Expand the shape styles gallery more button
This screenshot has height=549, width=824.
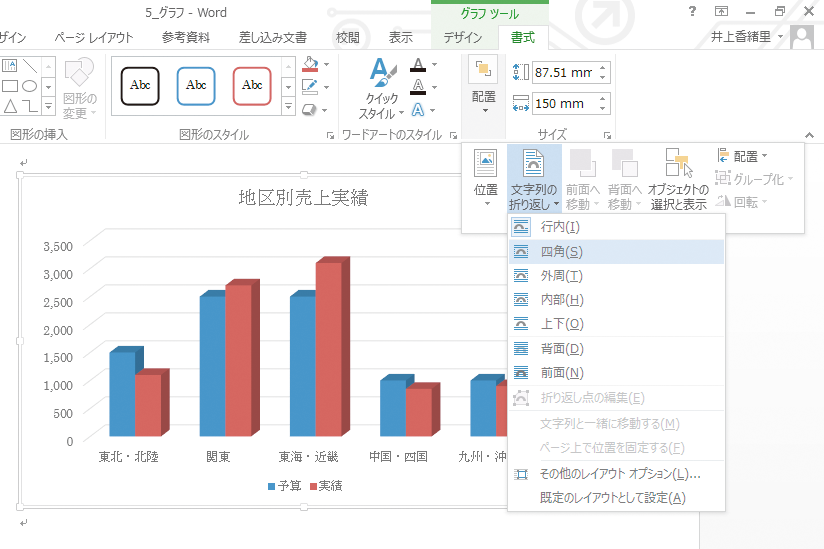pos(288,107)
